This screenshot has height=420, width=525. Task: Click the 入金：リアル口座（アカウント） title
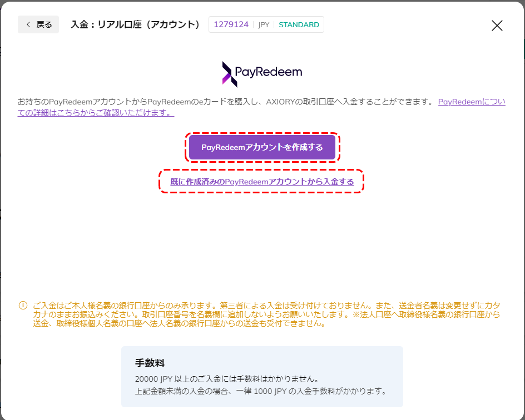[135, 25]
